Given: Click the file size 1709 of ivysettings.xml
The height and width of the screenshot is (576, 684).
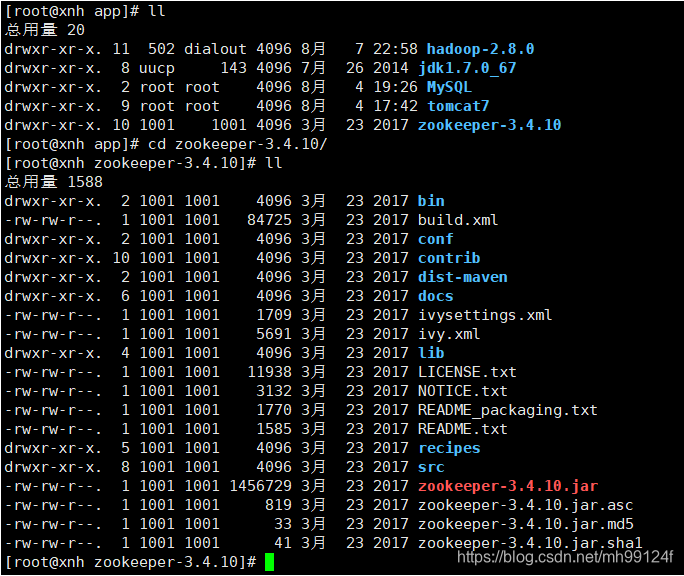Looking at the screenshot, I should click(x=274, y=315).
